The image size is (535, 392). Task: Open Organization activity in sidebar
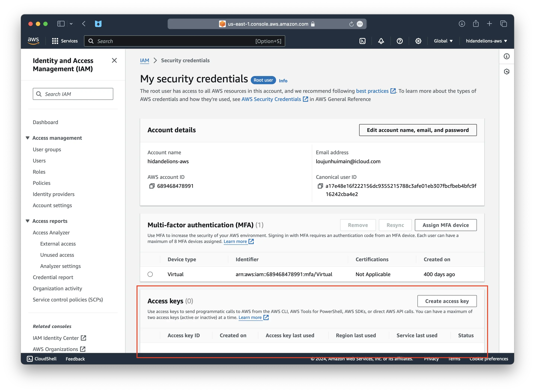point(57,288)
